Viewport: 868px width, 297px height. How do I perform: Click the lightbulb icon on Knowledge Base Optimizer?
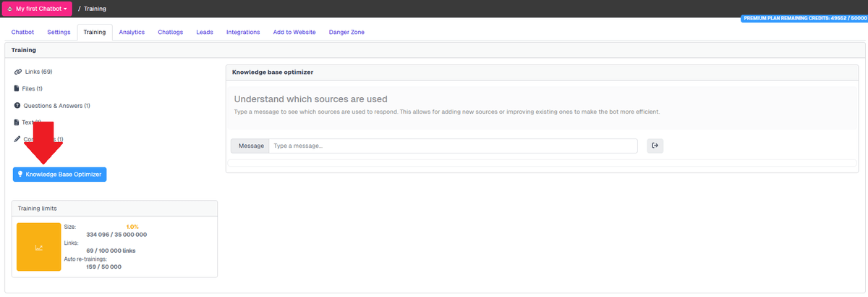(x=20, y=175)
